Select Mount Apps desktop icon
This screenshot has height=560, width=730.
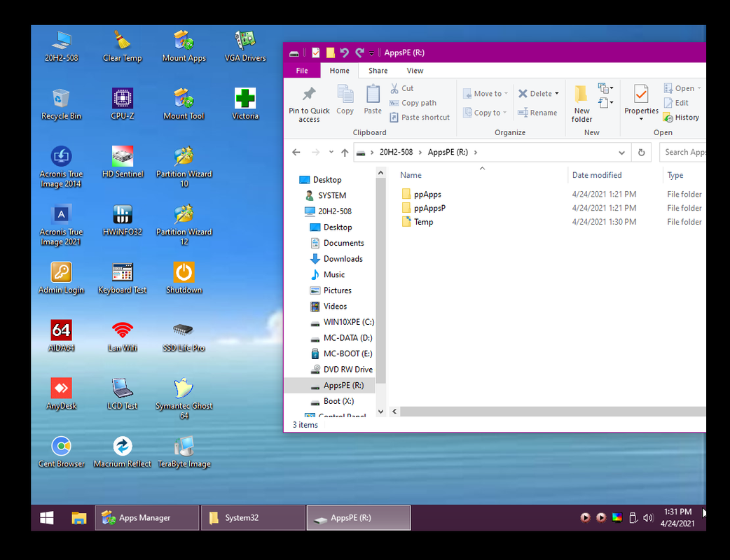click(184, 45)
